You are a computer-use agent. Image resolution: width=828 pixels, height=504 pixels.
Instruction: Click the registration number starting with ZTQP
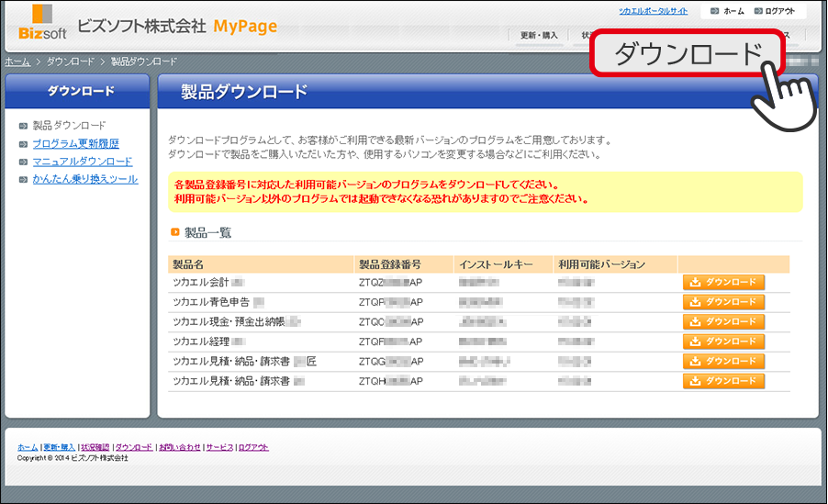click(391, 302)
